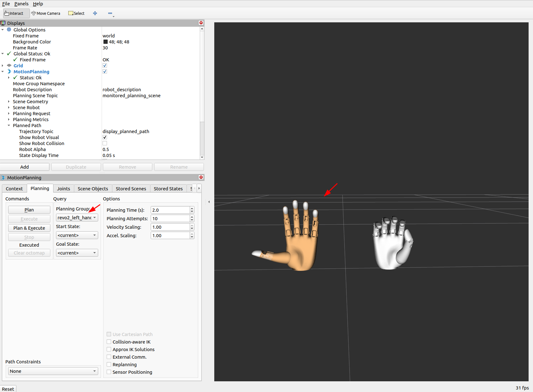The image size is (533, 392).
Task: Enable Collision-aware IK option
Action: point(109,342)
